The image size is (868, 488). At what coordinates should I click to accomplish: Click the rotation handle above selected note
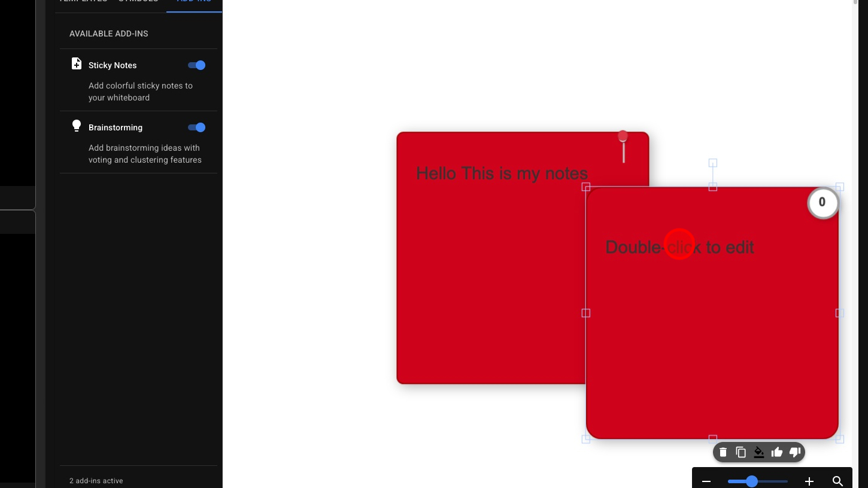coord(713,163)
